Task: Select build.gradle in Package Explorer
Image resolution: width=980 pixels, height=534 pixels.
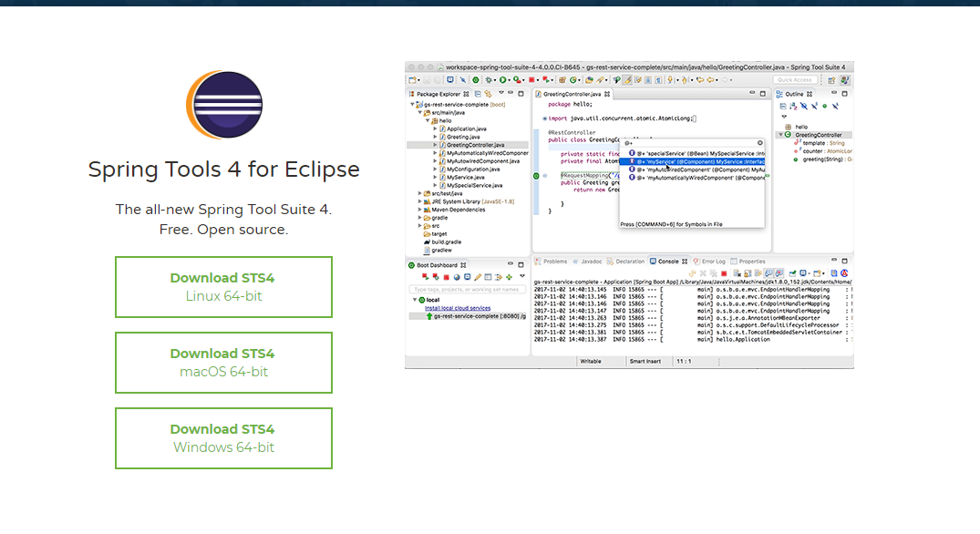Action: click(443, 242)
